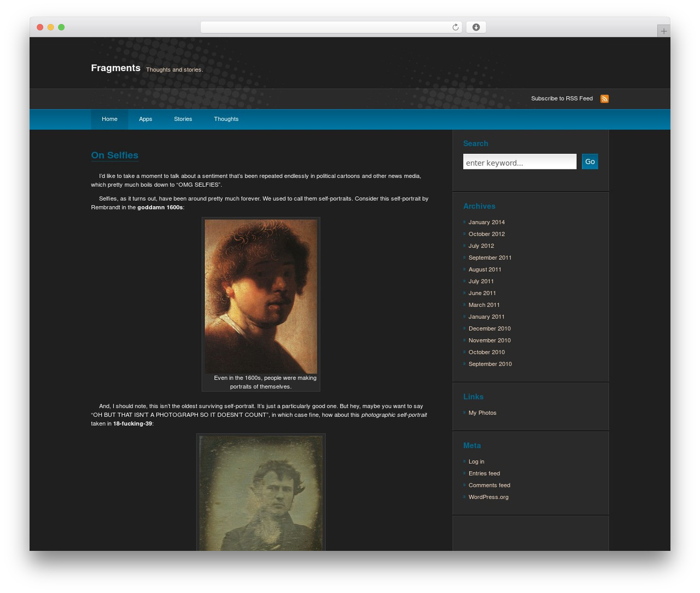Click the Go search button
The height and width of the screenshot is (593, 700).
tap(590, 161)
